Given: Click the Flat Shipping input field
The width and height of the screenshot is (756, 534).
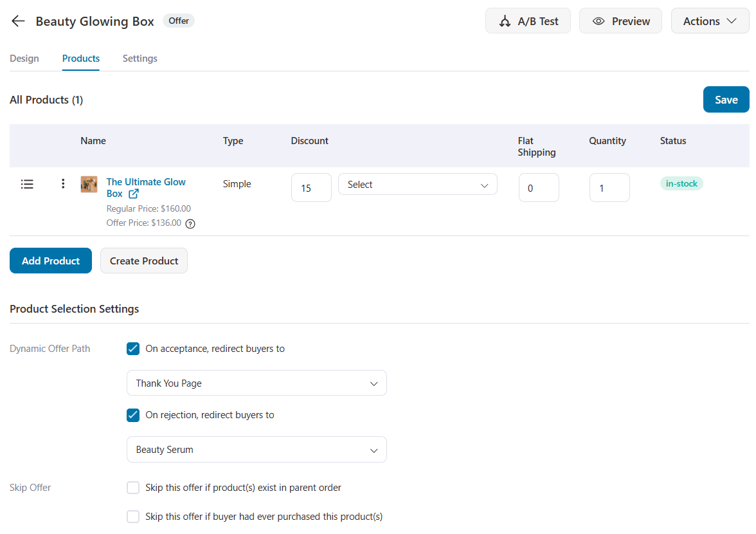Looking at the screenshot, I should click(539, 188).
